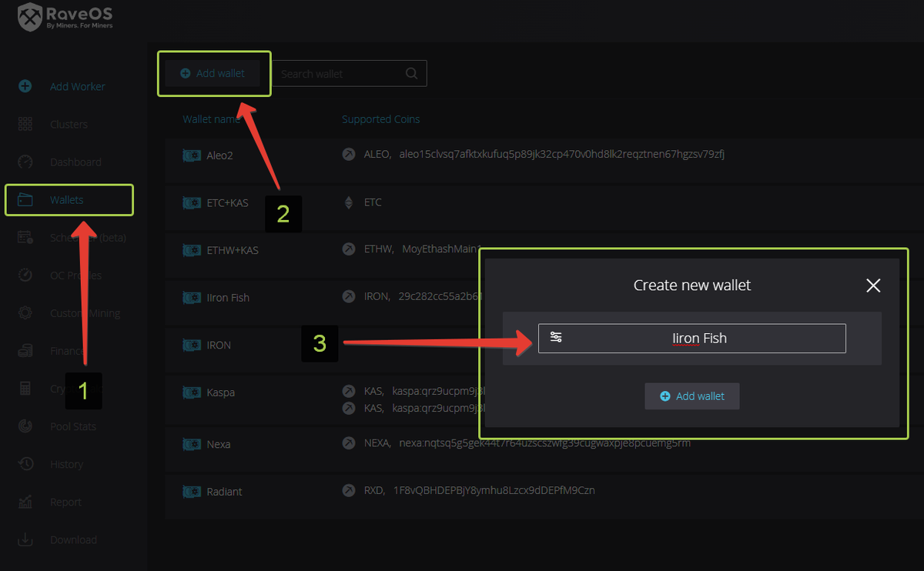Click the Custom Mining gear icon
Image resolution: width=924 pixels, height=571 pixels.
coord(25,313)
